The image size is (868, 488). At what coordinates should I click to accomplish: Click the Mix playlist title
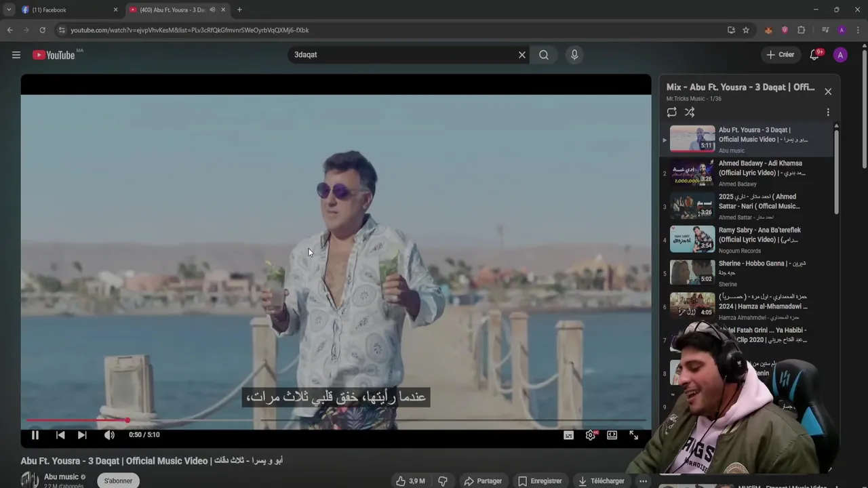point(741,87)
